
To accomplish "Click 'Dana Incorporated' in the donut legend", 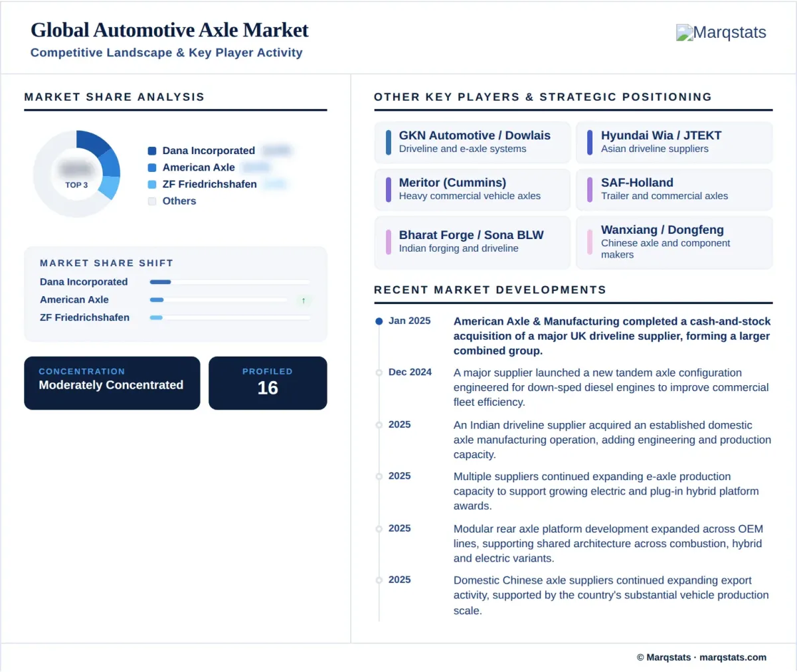I will pyautogui.click(x=209, y=151).
